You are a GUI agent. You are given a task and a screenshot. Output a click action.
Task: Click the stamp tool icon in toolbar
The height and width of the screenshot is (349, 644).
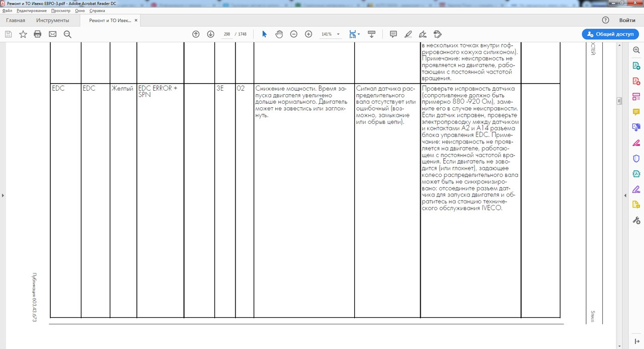tap(438, 34)
